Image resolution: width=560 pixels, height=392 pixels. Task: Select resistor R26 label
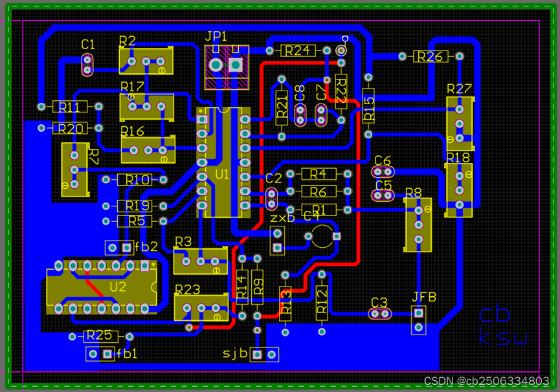click(x=431, y=56)
